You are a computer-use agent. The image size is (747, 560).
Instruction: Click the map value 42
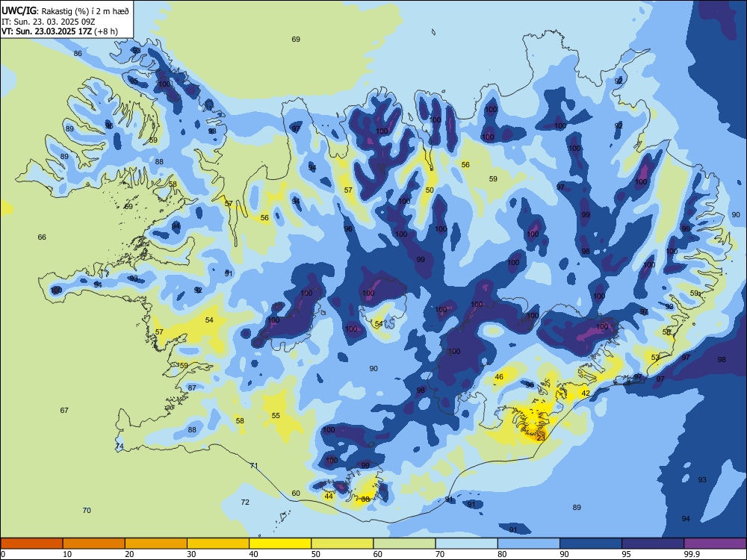click(x=586, y=393)
